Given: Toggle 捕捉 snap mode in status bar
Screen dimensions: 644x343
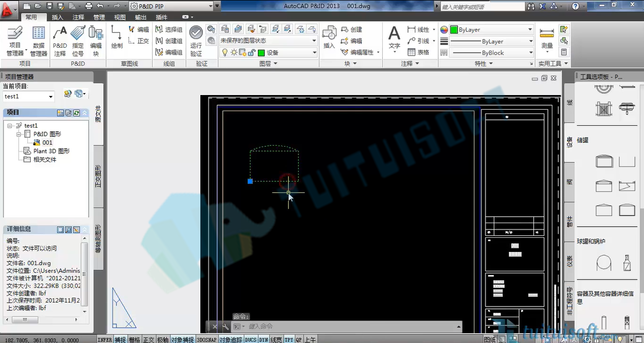Looking at the screenshot, I should (x=120, y=340).
